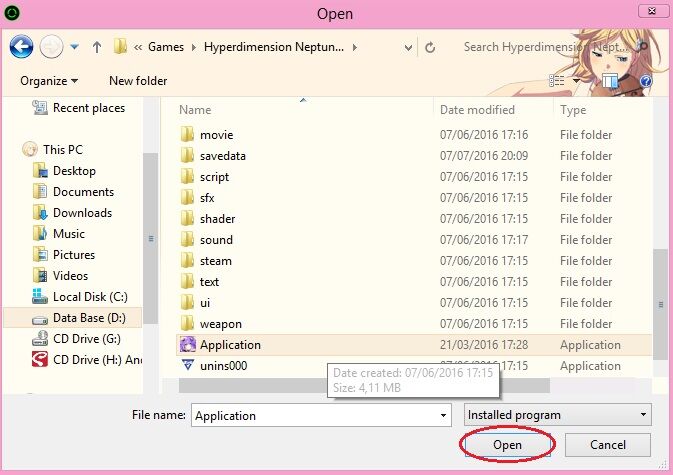Select the movie folder icon
This screenshot has width=673, height=475.
click(188, 135)
